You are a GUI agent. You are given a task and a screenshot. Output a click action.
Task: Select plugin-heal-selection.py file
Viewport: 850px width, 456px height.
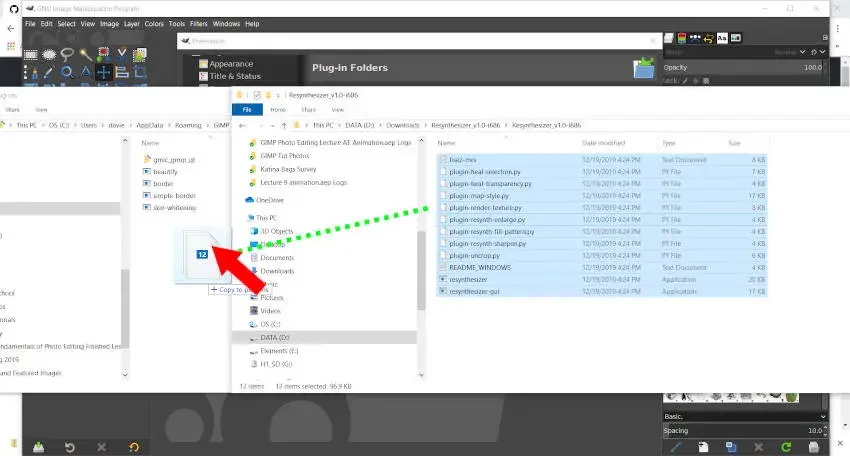485,172
